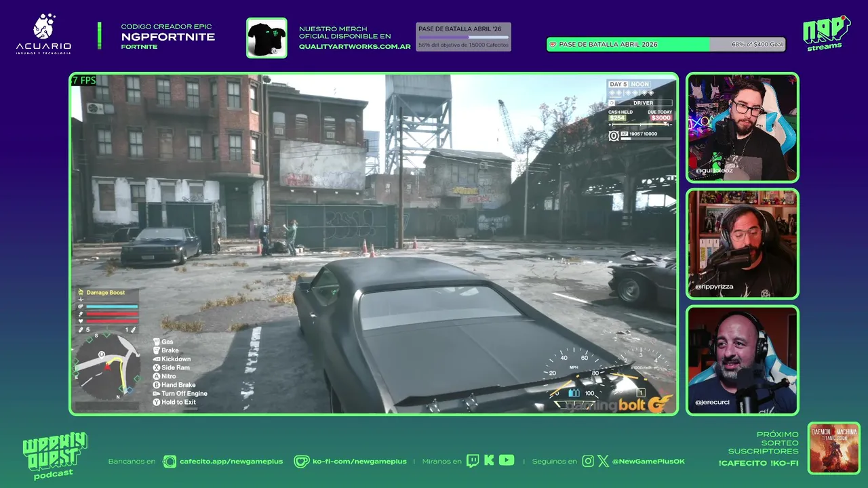Click the $254 cash held value

point(617,118)
